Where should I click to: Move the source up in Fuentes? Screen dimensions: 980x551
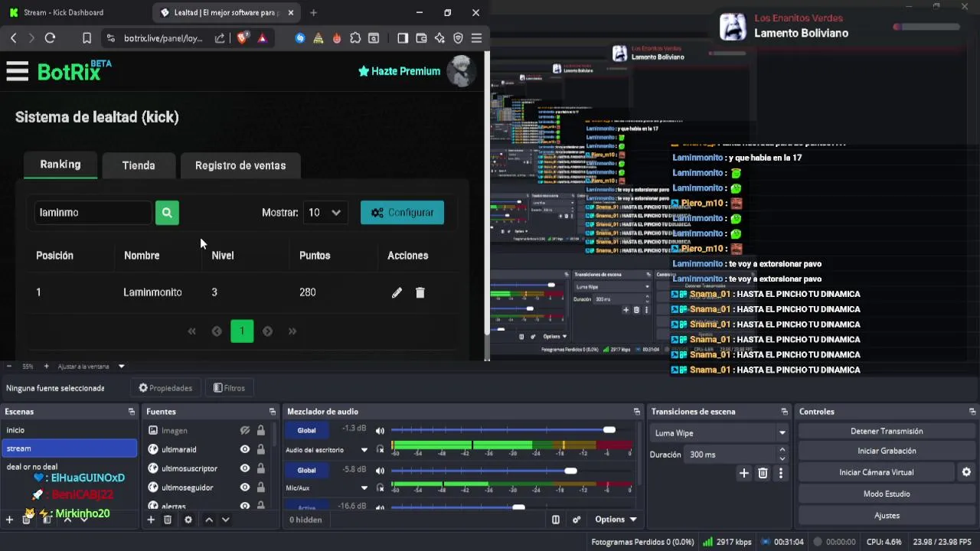[x=209, y=520]
